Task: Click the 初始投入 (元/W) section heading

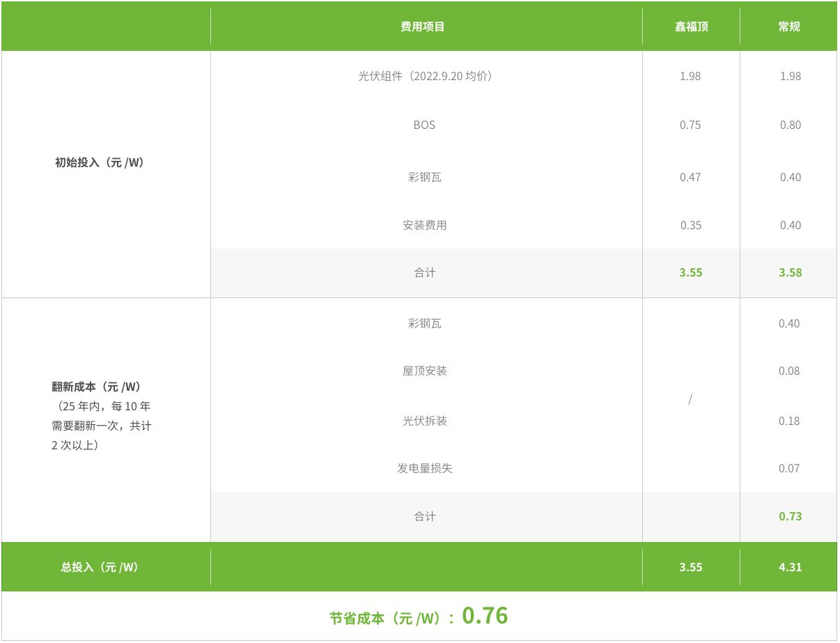Action: [100, 162]
